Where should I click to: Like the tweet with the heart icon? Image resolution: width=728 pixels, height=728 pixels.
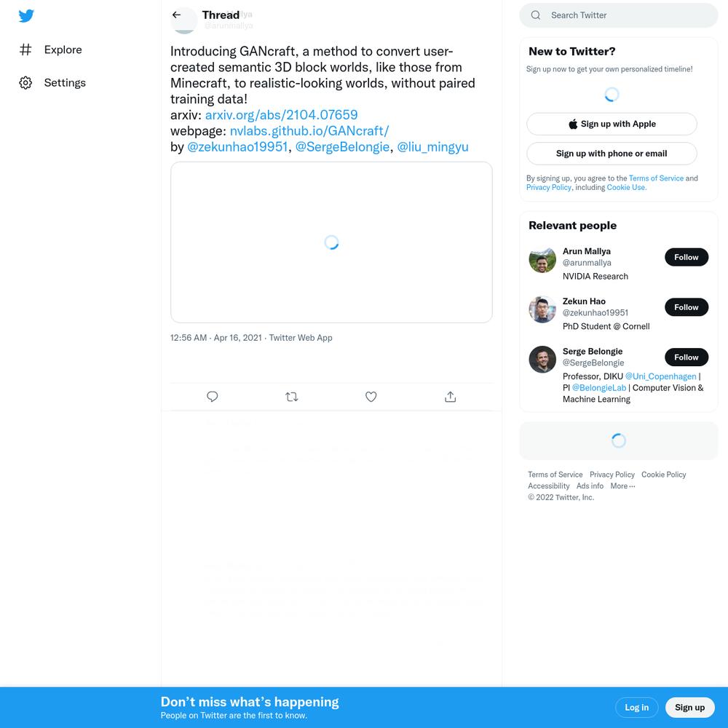click(x=371, y=397)
